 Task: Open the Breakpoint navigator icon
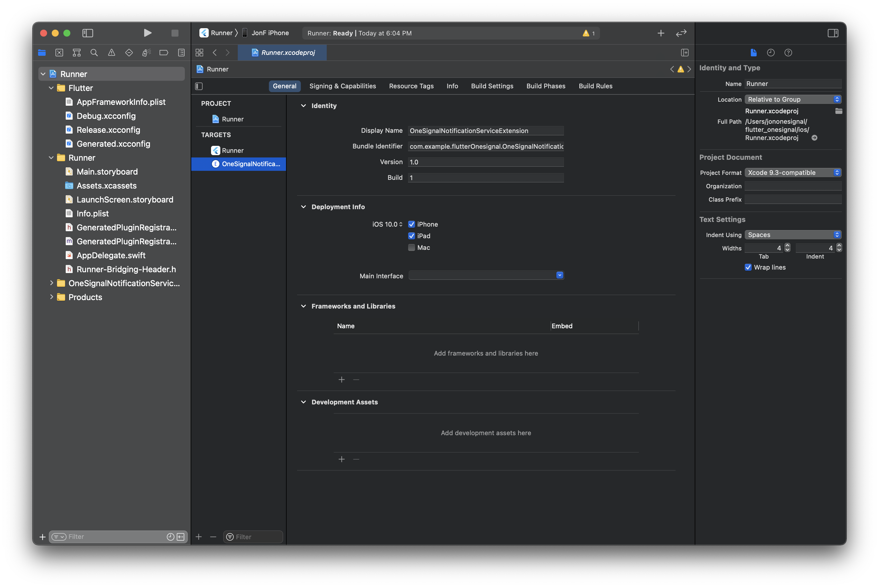pyautogui.click(x=164, y=53)
